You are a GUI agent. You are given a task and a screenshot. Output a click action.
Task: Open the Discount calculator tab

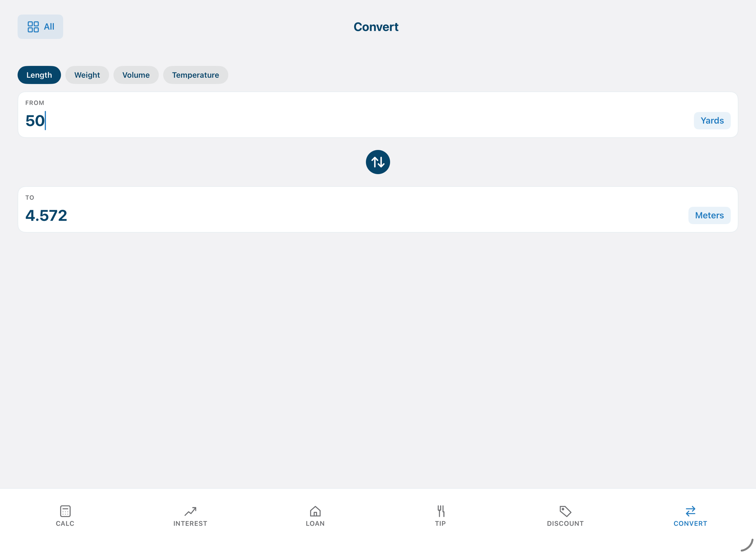565,516
